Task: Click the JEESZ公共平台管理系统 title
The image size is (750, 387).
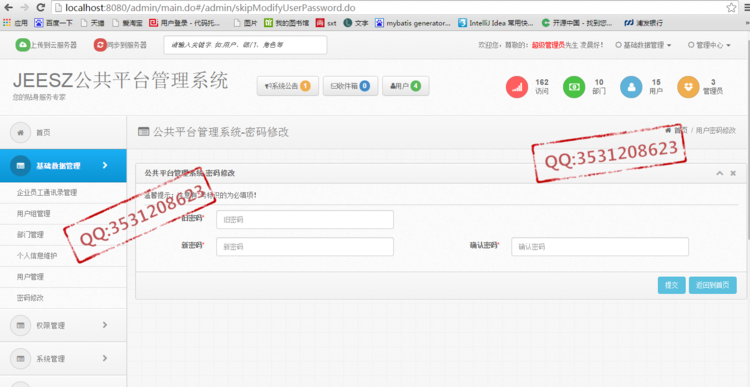Action: click(121, 81)
